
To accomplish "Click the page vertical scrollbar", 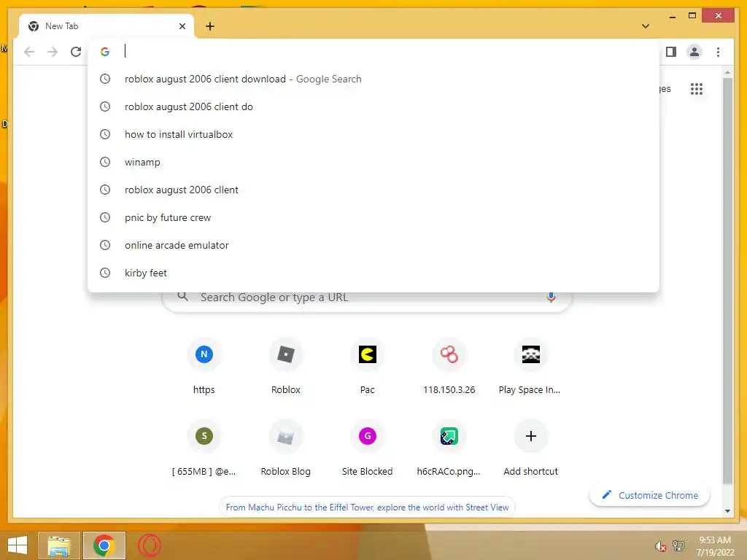I will point(727,281).
